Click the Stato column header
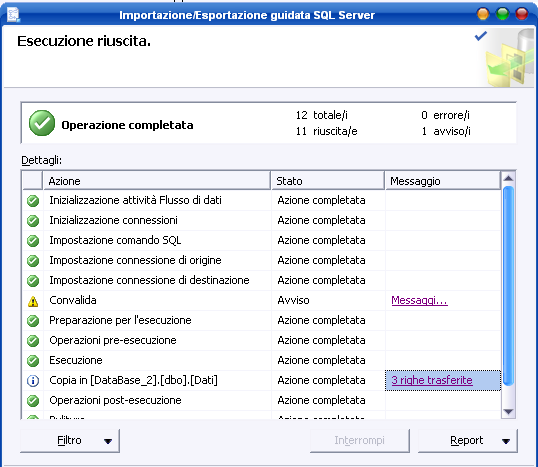 click(x=328, y=181)
